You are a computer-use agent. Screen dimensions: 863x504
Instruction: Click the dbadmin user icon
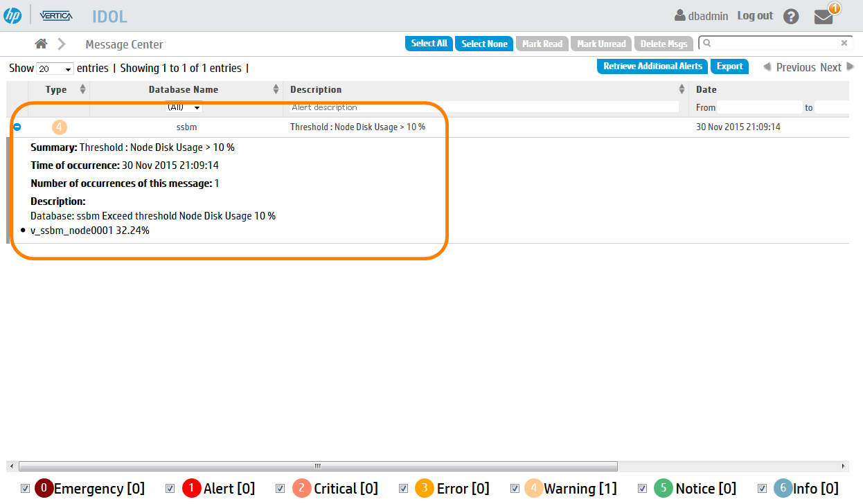(679, 16)
